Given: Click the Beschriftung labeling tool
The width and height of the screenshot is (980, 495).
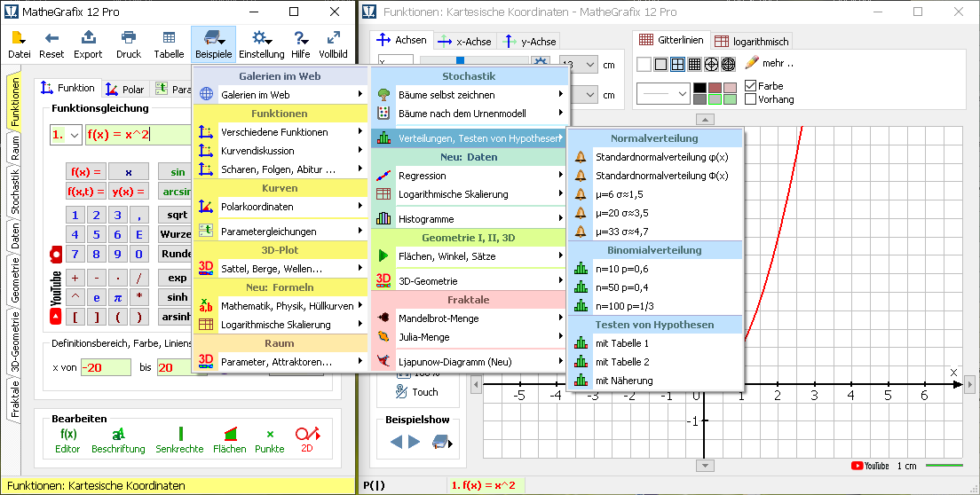Looking at the screenshot, I should point(118,440).
